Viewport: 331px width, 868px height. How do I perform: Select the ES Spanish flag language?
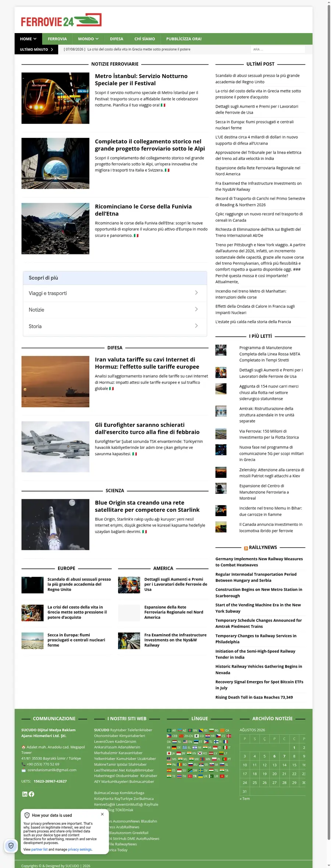171,770
